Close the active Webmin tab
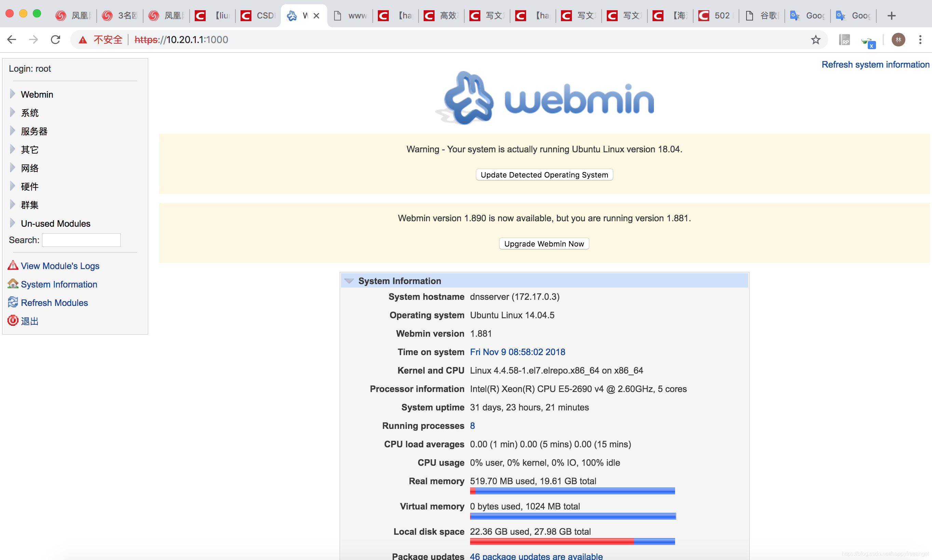Screen dimensions: 932x560 (316, 16)
